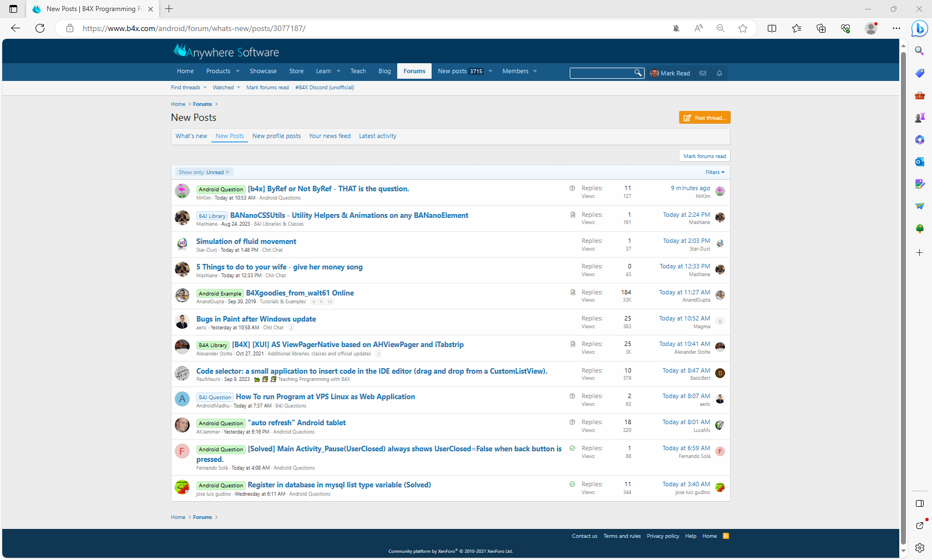The width and height of the screenshot is (932, 560).
Task: Open the browser Settings and more menu
Action: point(896,28)
